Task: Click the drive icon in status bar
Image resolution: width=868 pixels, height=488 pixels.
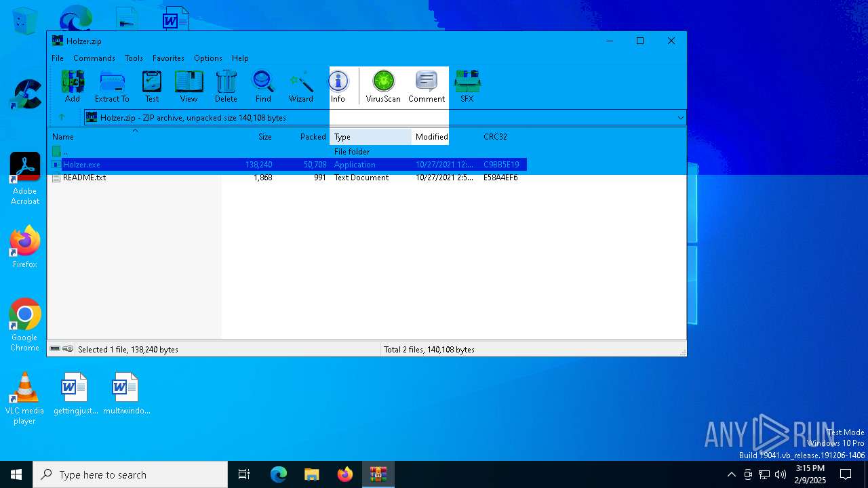Action: (x=55, y=349)
